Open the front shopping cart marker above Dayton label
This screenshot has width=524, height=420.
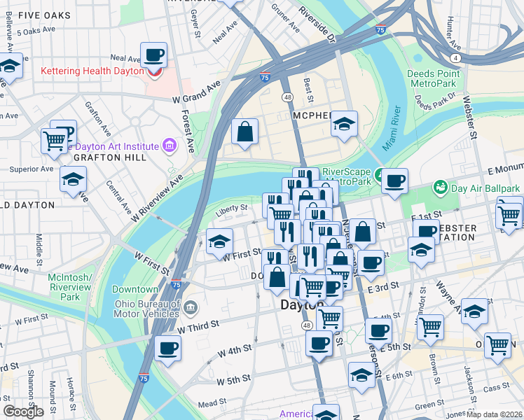[313, 287]
